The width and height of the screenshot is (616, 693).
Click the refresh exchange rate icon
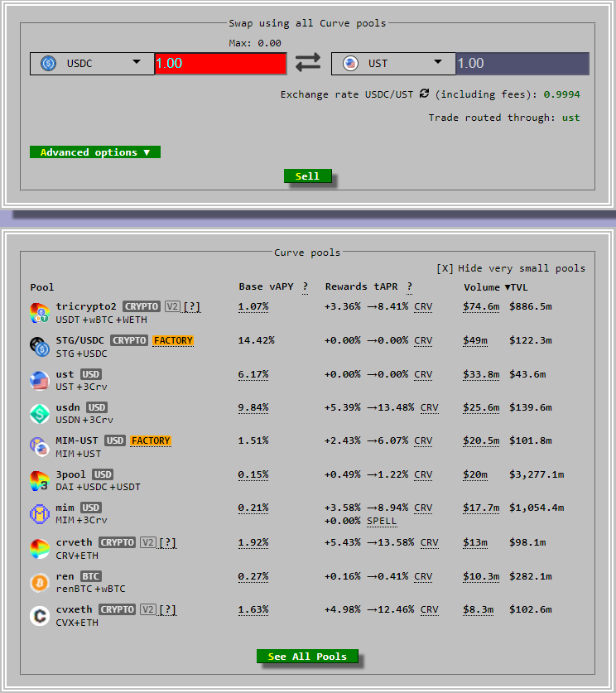tap(424, 94)
